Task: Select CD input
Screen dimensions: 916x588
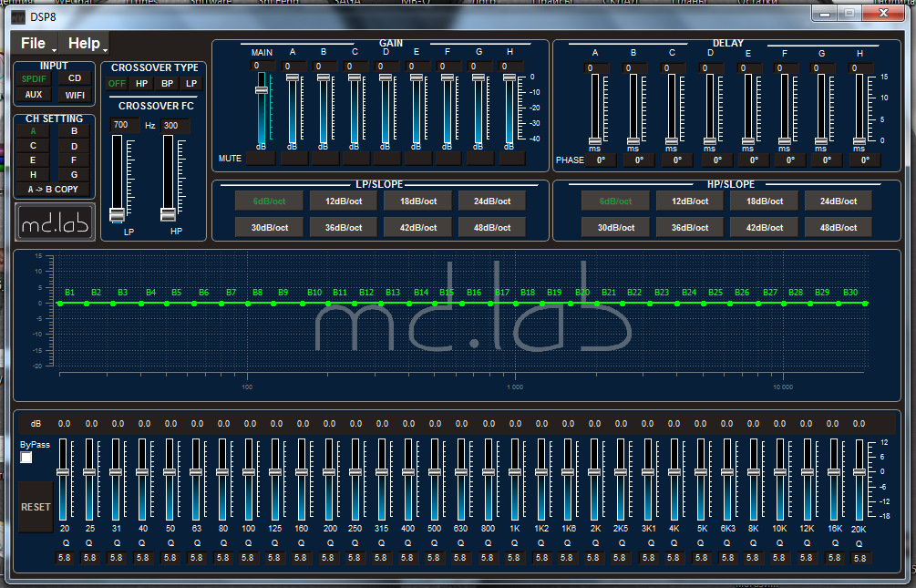Action: pos(75,78)
